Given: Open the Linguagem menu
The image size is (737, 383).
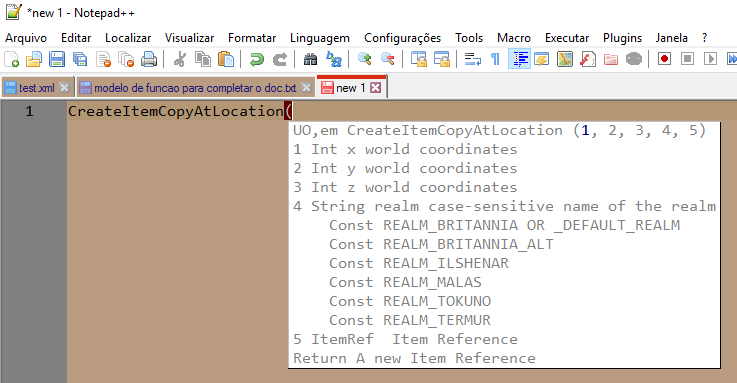Looking at the screenshot, I should pos(320,38).
